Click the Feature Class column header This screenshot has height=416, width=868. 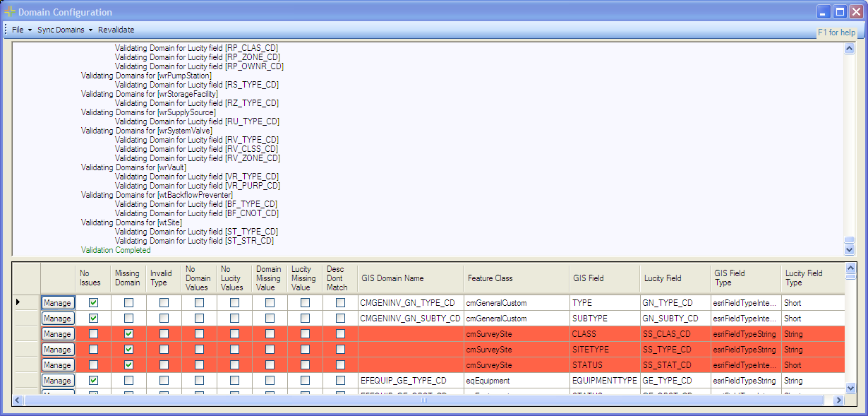pos(517,278)
